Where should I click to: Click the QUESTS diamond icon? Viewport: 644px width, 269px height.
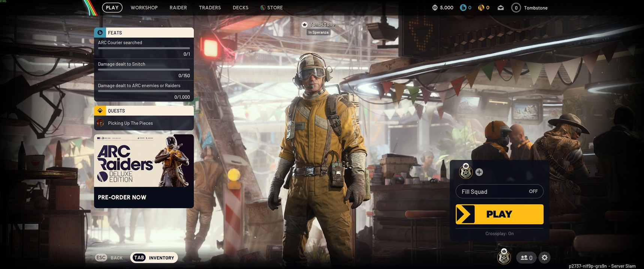tap(100, 111)
